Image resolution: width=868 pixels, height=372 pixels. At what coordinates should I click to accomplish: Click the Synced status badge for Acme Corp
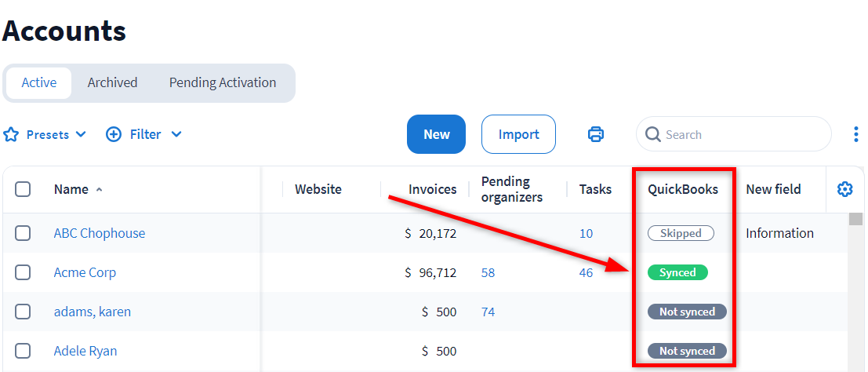coord(677,272)
